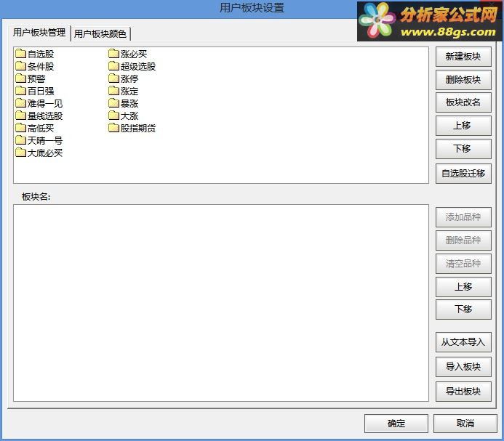
Task: Select the 预警 block name
Action: click(36, 78)
